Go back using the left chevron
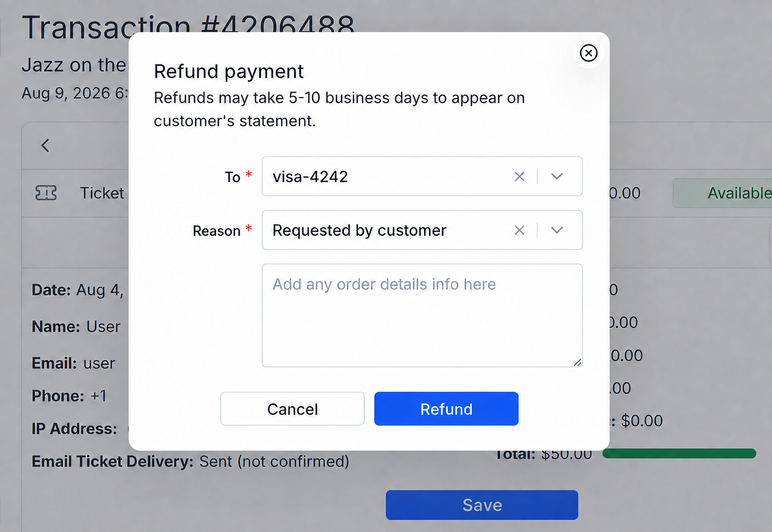The height and width of the screenshot is (532, 772). pos(45,146)
